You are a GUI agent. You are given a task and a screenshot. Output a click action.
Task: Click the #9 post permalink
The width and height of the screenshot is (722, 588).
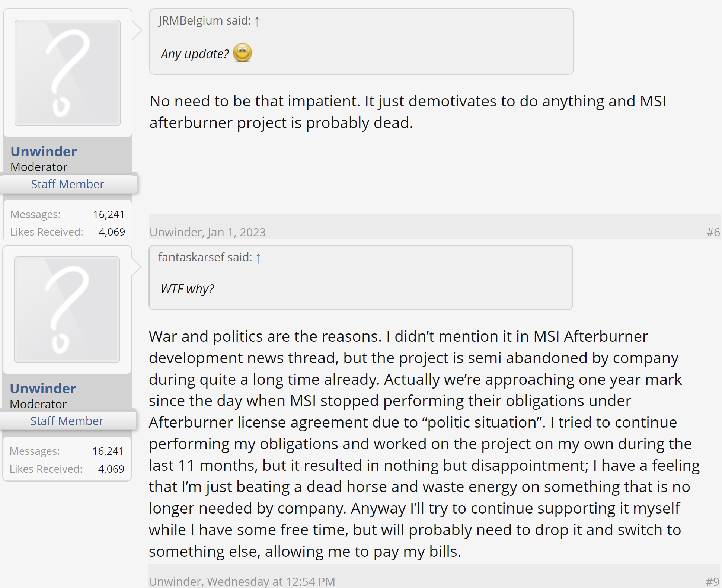click(712, 581)
